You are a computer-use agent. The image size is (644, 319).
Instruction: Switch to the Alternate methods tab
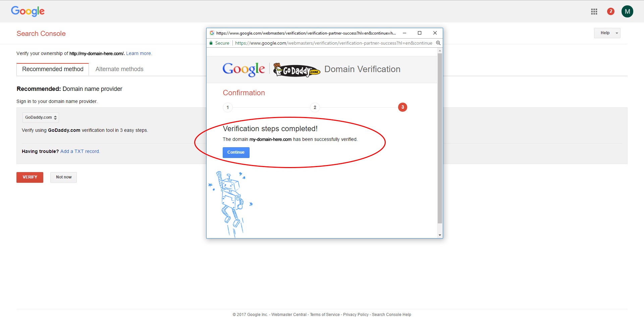[x=119, y=69]
